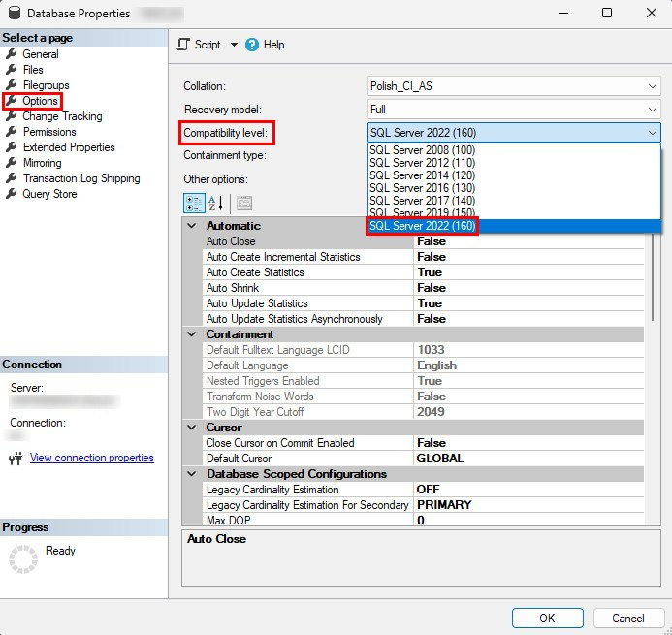Viewport: 672px width, 635px height.
Task: Click View connection properties link
Action: pos(92,458)
